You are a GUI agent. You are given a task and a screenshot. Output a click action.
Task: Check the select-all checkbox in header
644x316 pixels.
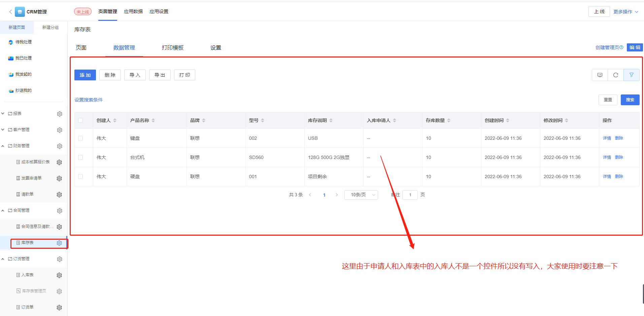[x=80, y=120]
